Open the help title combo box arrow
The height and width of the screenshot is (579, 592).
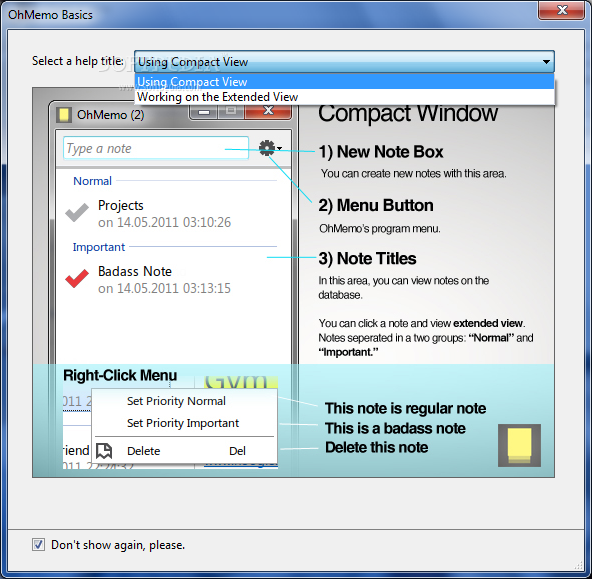[546, 62]
